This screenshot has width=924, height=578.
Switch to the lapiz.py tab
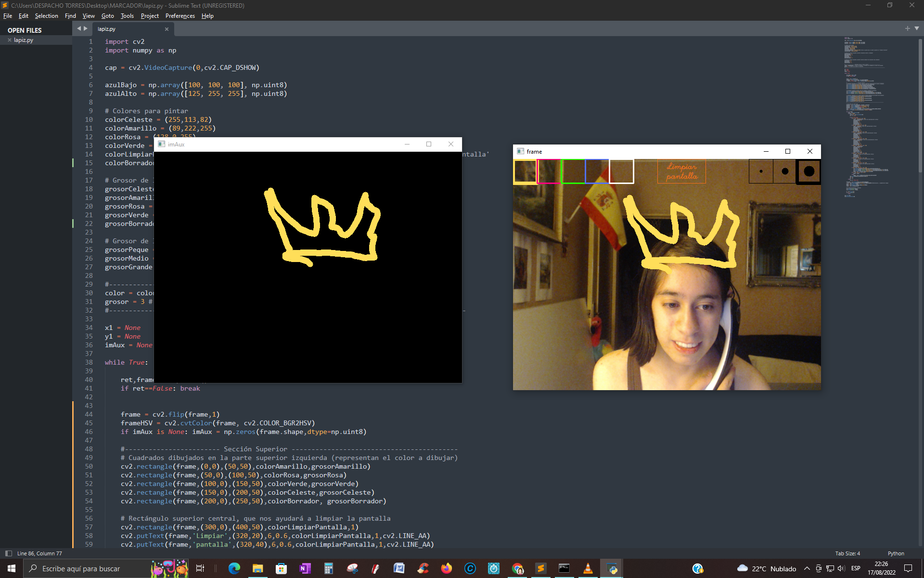(106, 29)
